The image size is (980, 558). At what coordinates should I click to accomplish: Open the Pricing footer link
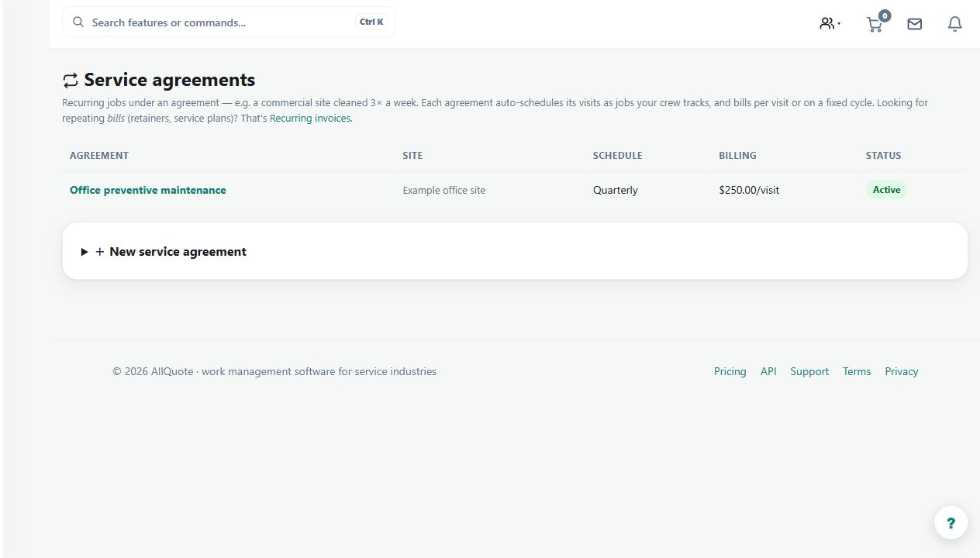click(x=730, y=371)
